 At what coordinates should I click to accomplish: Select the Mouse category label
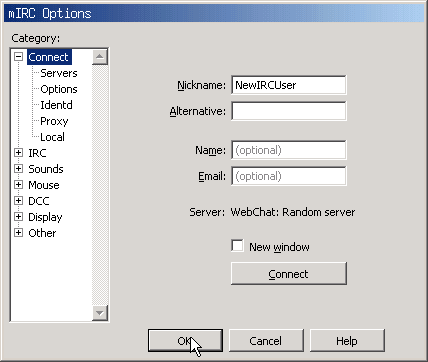coord(44,185)
